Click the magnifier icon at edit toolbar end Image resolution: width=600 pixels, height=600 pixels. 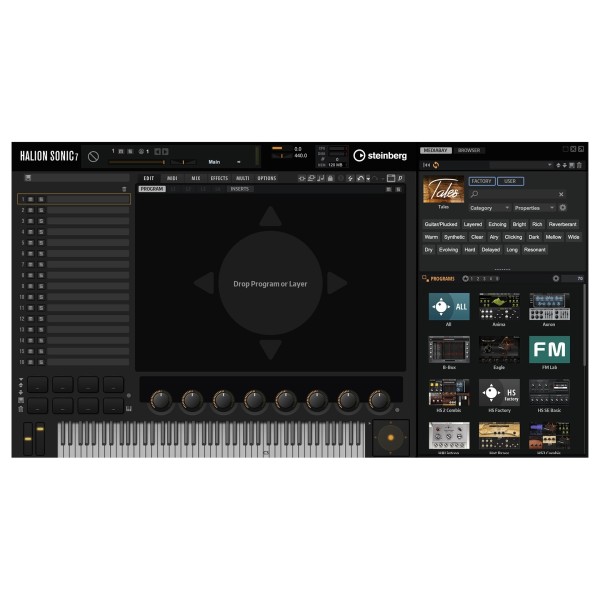coord(400,178)
